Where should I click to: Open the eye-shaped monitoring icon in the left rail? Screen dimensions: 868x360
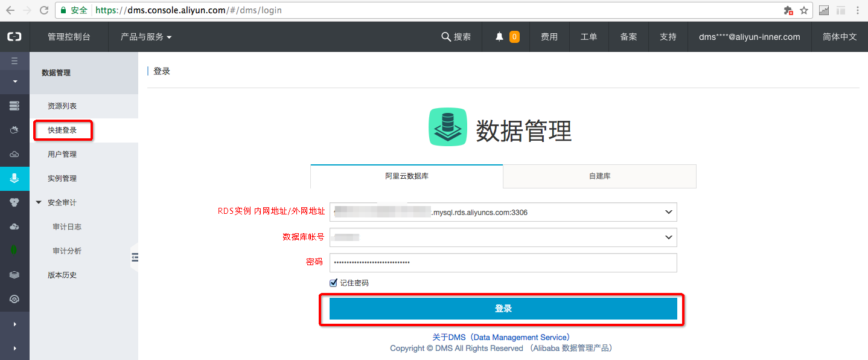click(14, 299)
